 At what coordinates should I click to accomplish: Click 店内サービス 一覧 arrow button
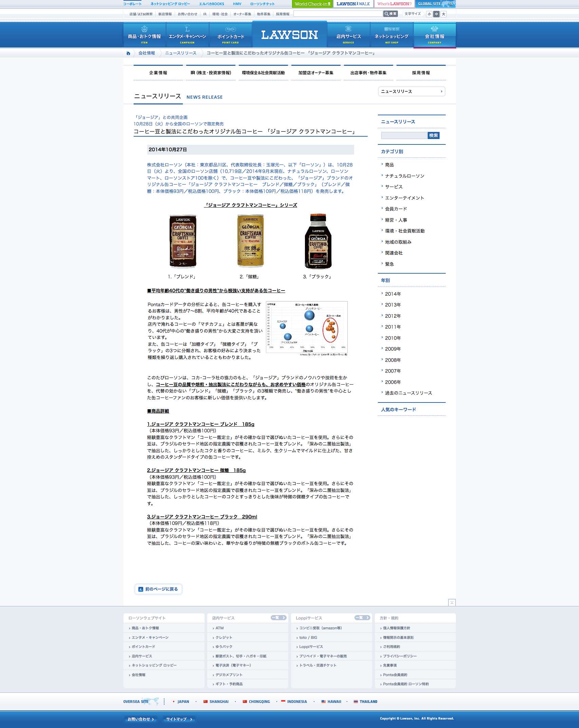click(278, 618)
